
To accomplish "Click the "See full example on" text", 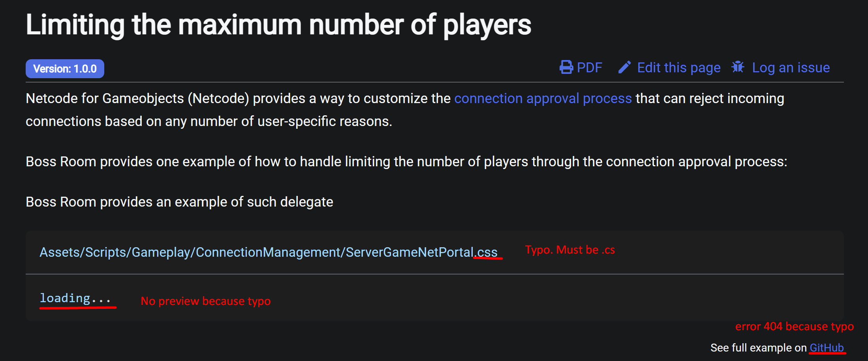I will [758, 348].
